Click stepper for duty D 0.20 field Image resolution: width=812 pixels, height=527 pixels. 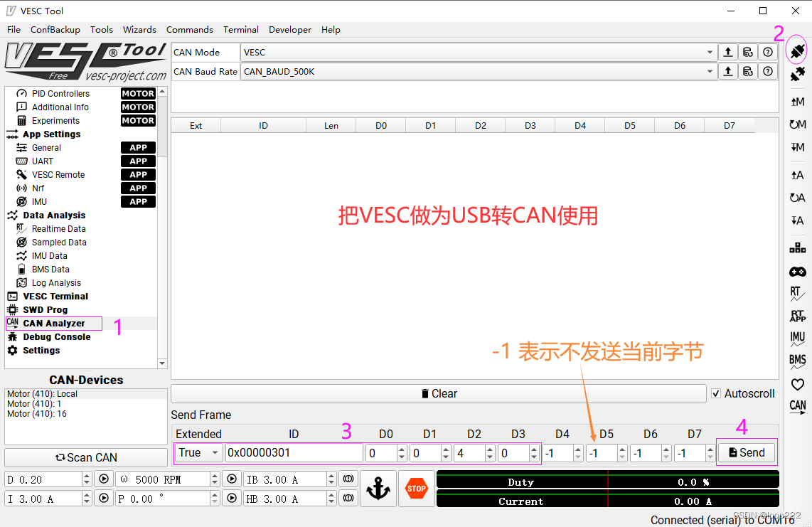pos(87,479)
